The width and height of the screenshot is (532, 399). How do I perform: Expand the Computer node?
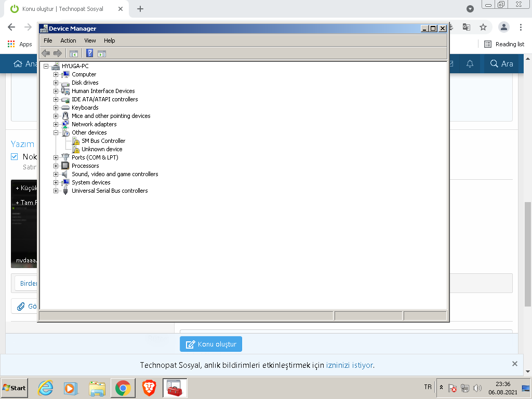click(56, 74)
